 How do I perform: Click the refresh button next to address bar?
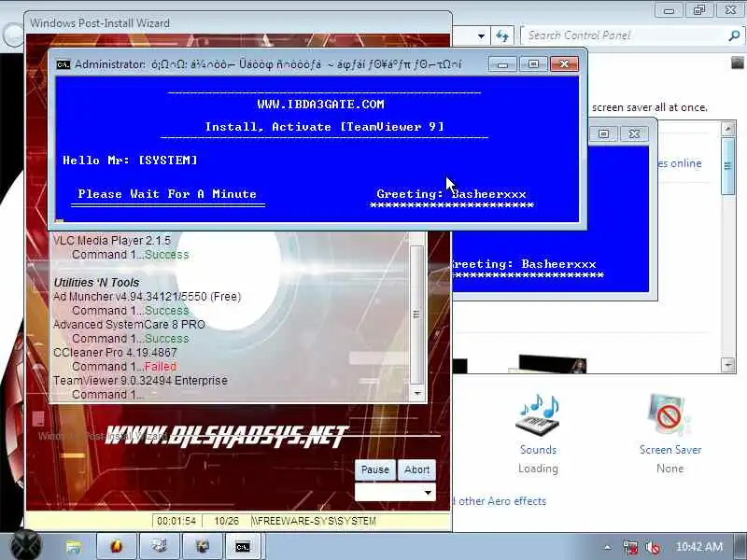coord(502,35)
